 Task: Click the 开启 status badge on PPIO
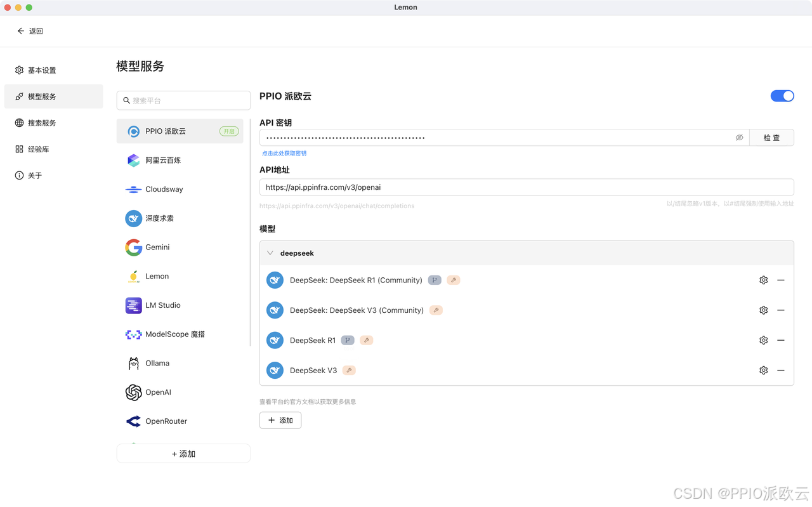click(x=229, y=131)
